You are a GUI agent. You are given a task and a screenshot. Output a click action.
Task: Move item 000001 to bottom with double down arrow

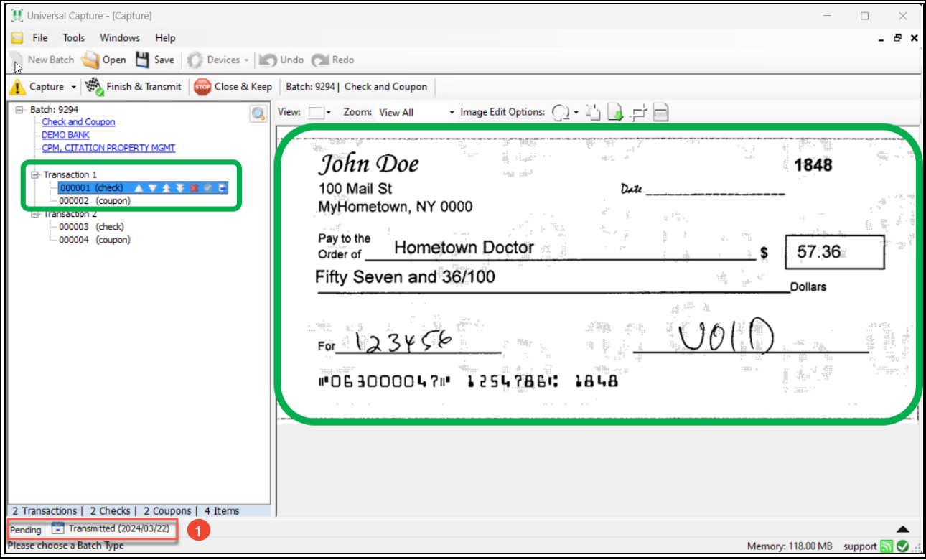point(180,188)
